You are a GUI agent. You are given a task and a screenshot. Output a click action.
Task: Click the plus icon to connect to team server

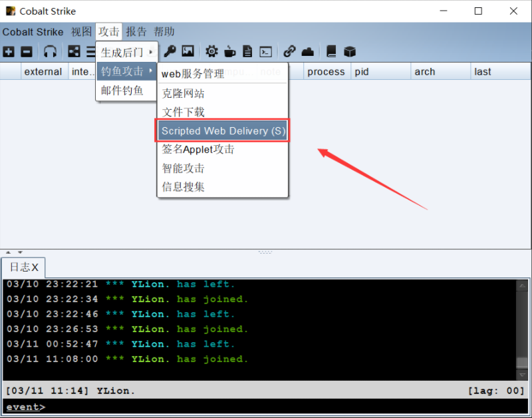9,52
